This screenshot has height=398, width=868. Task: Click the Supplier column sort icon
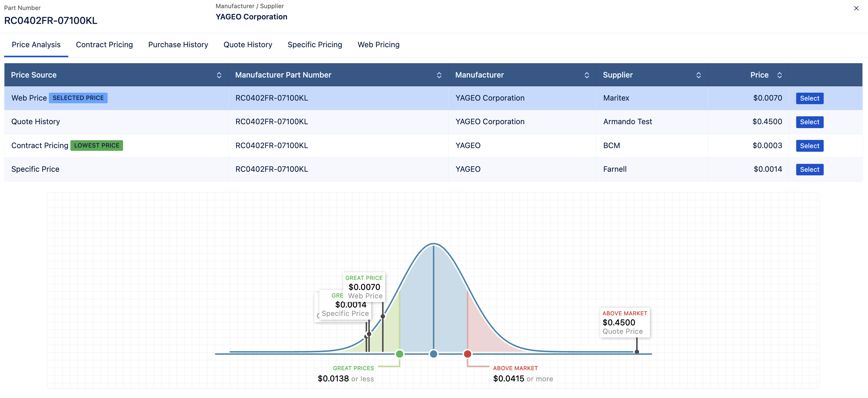(698, 75)
